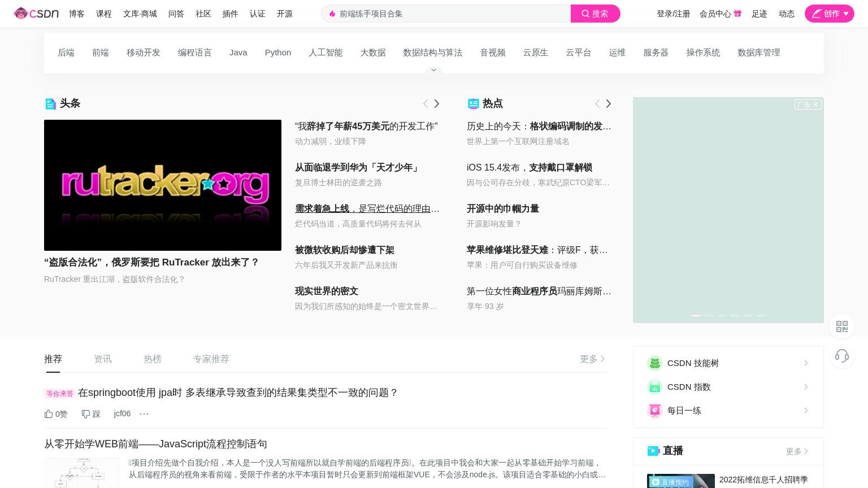The width and height of the screenshot is (868, 488).
Task: Like the springboot jpa question
Action: point(55,414)
